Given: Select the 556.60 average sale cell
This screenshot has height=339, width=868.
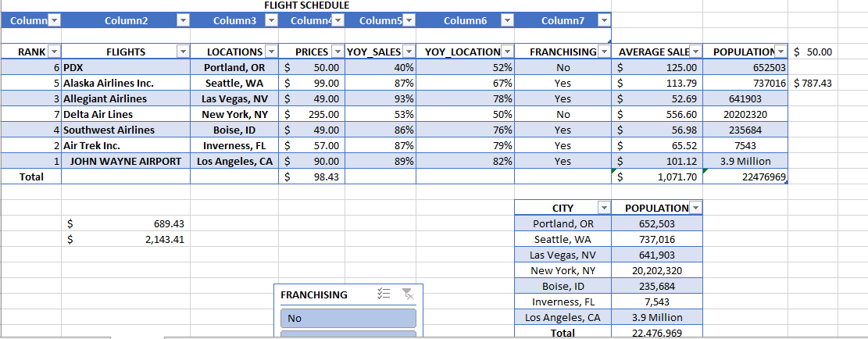Looking at the screenshot, I should [657, 115].
